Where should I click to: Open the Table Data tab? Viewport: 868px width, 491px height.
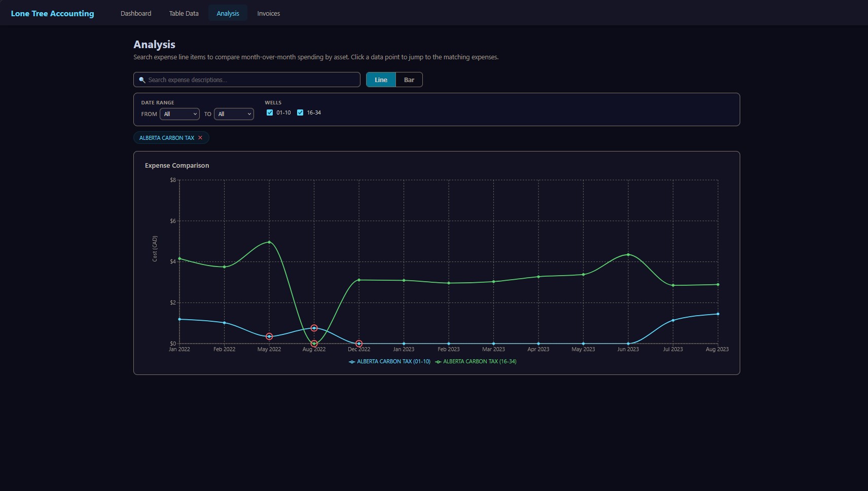click(184, 13)
